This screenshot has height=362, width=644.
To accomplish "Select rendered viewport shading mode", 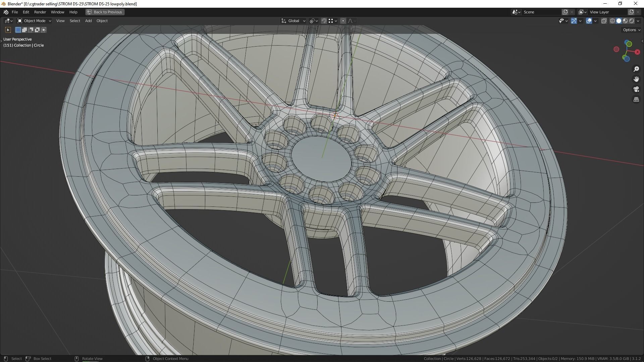I will point(632,21).
